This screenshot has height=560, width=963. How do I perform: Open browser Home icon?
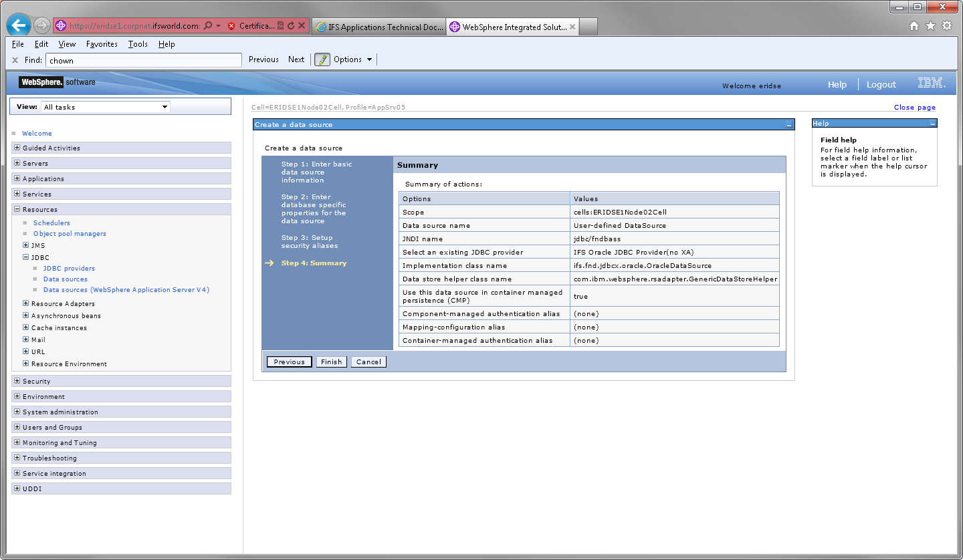pos(914,26)
